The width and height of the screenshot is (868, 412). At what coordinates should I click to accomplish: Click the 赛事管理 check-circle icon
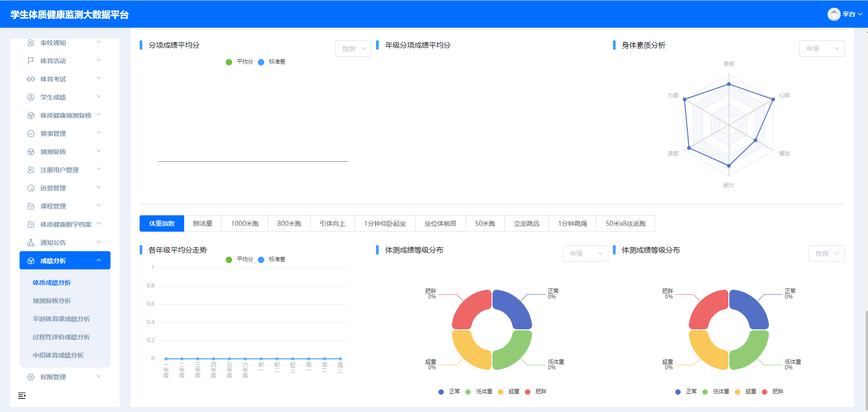[x=31, y=134]
